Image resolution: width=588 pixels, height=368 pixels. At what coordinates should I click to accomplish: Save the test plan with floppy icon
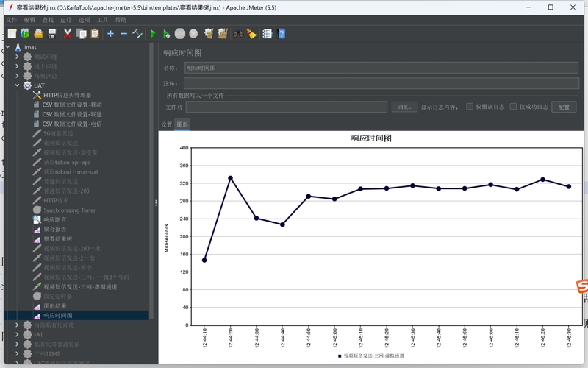click(x=52, y=34)
